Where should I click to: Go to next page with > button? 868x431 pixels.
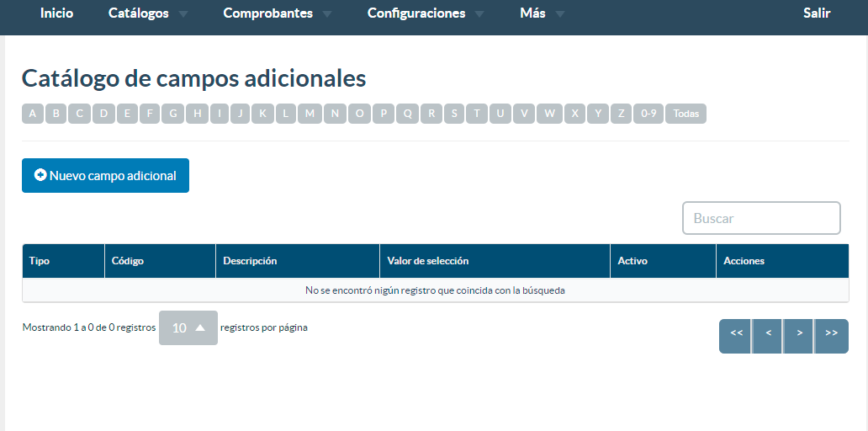click(799, 336)
